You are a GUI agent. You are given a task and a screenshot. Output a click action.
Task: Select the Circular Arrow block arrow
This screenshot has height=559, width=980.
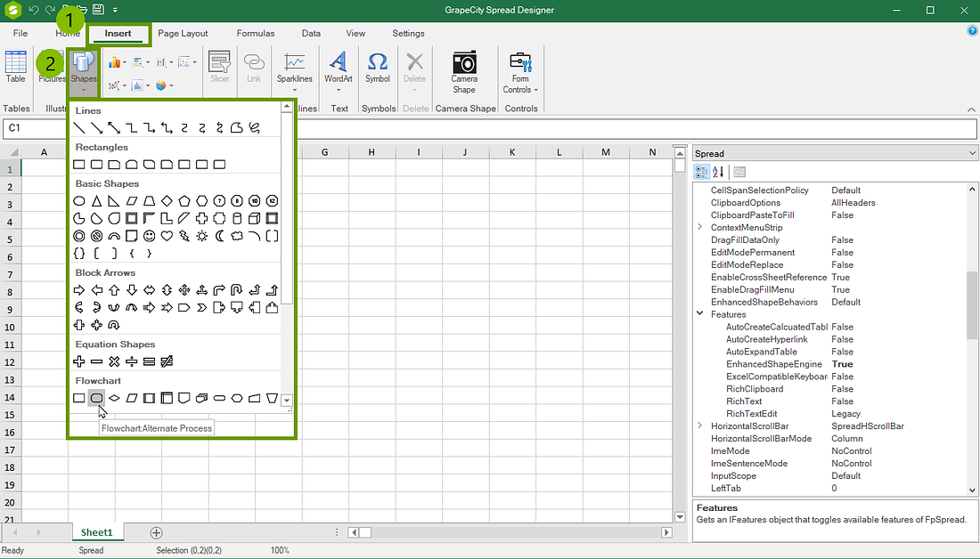click(114, 325)
